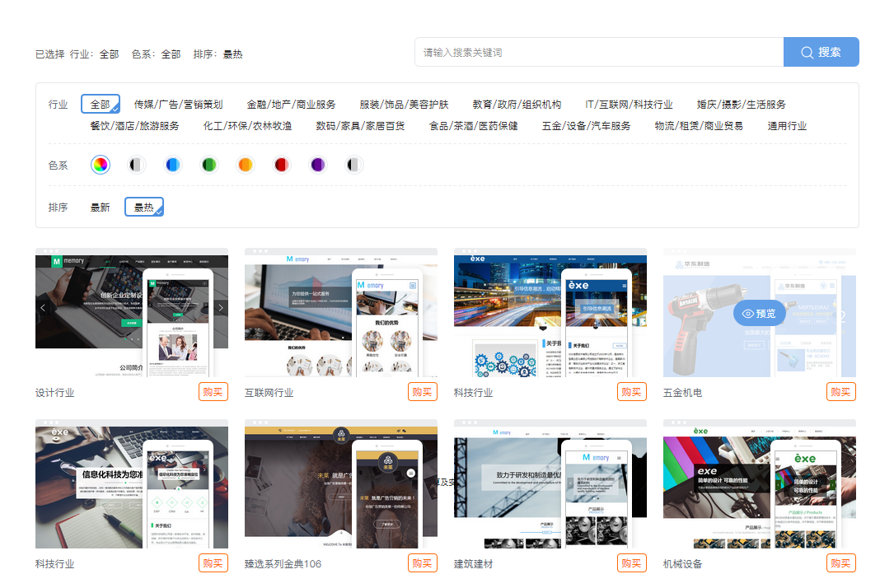Click next arrow in 设计行业 template preview
This screenshot has height=588, width=894.
tap(220, 308)
